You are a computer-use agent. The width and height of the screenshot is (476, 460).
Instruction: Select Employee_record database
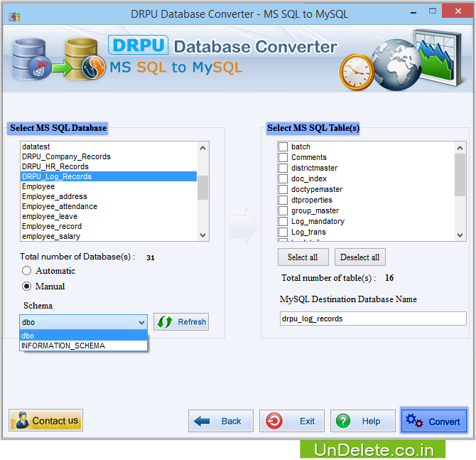point(109,226)
